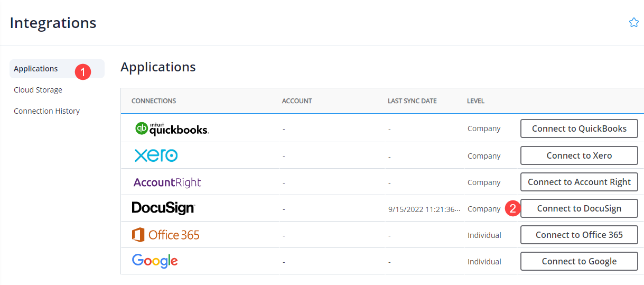Image resolution: width=644 pixels, height=285 pixels.
Task: Click Company level in DocuSign row
Action: tap(484, 209)
